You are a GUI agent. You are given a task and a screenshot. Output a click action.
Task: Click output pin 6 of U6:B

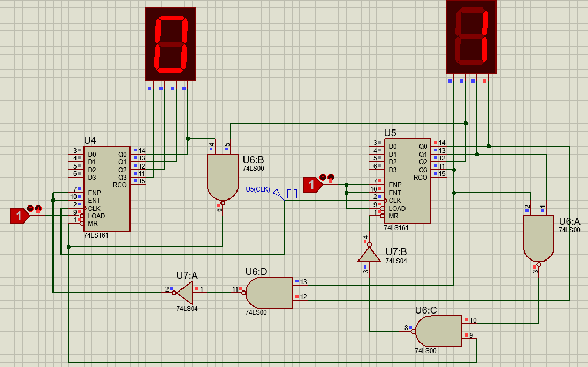coord(223,209)
